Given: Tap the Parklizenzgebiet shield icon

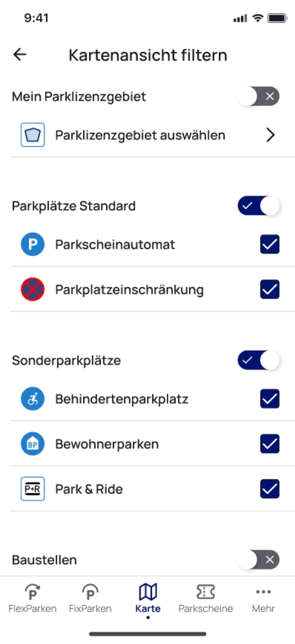Looking at the screenshot, I should [x=33, y=135].
